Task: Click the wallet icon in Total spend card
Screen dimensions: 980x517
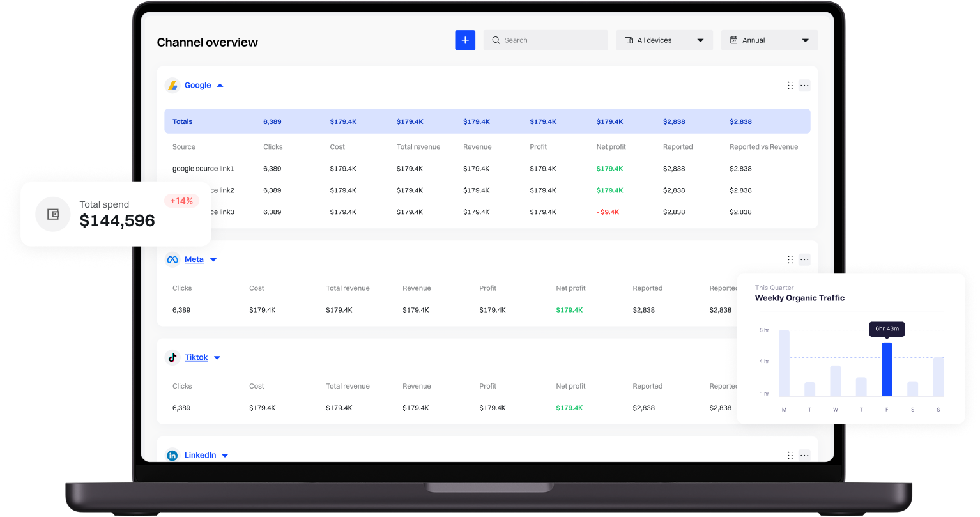Action: click(x=53, y=214)
